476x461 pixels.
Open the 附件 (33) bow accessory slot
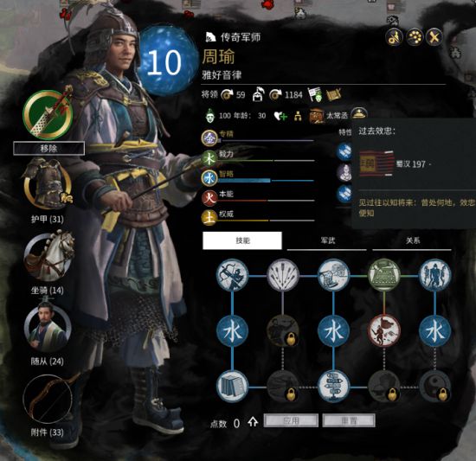(48, 399)
